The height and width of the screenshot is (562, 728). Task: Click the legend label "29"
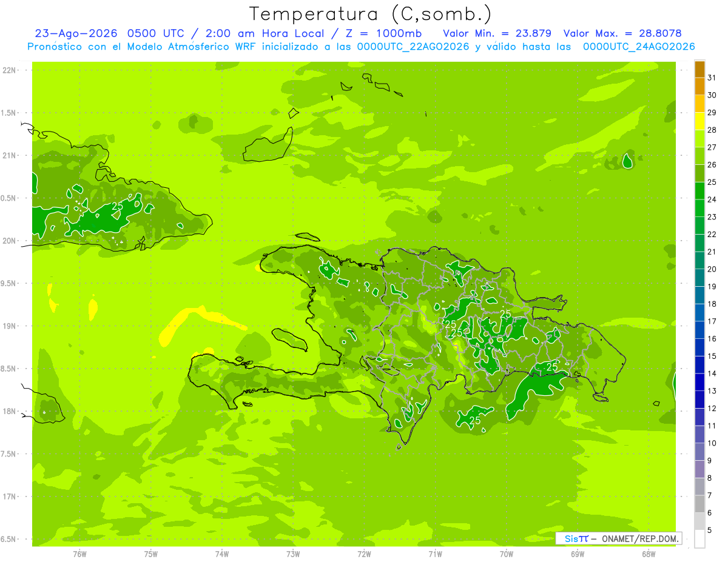click(x=712, y=113)
